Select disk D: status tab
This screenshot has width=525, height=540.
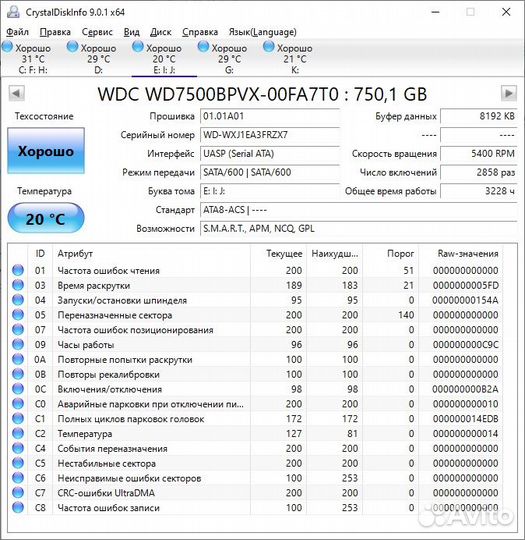click(98, 58)
